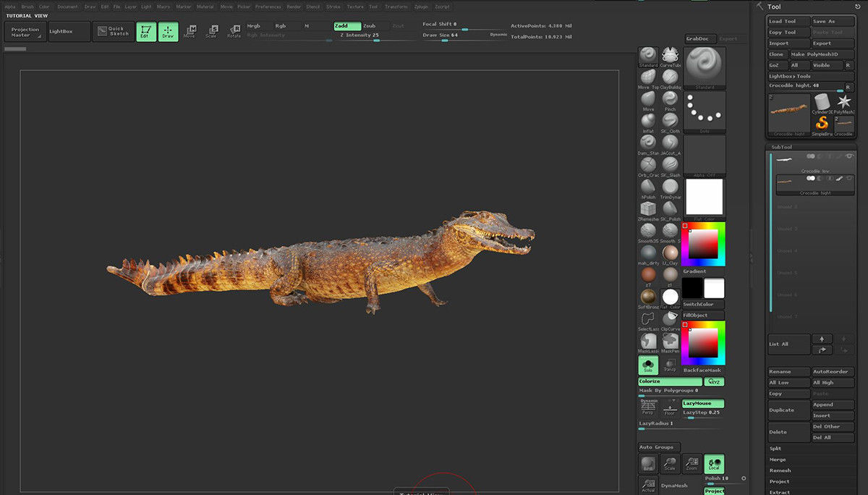Toggle Transp transparency mode
The height and width of the screenshot is (495, 868).
coord(671,365)
